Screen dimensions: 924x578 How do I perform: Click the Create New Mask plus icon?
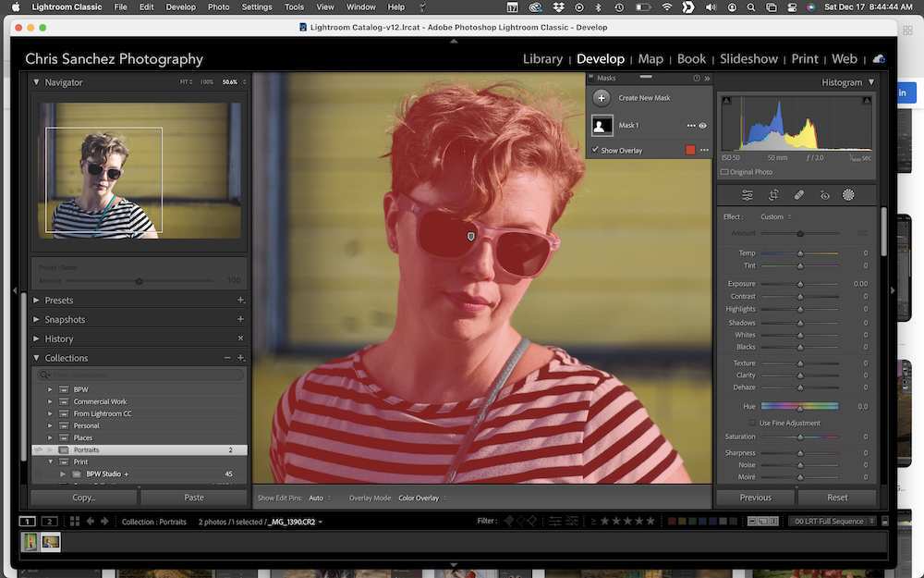602,98
